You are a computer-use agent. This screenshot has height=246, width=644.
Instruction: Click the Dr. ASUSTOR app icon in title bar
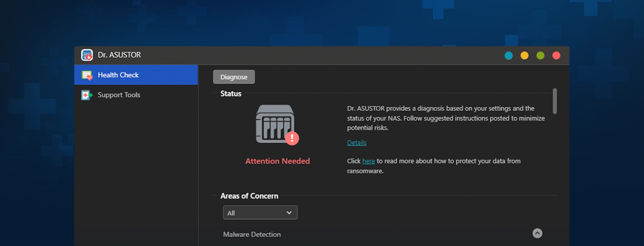[x=87, y=55]
